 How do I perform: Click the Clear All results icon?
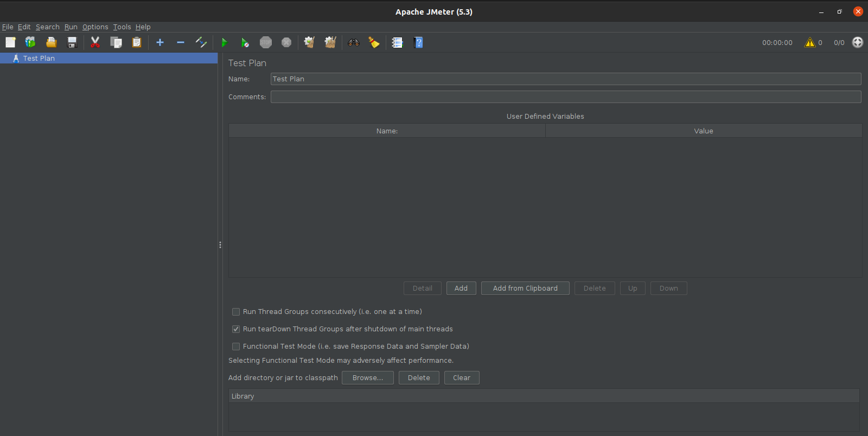tap(330, 42)
